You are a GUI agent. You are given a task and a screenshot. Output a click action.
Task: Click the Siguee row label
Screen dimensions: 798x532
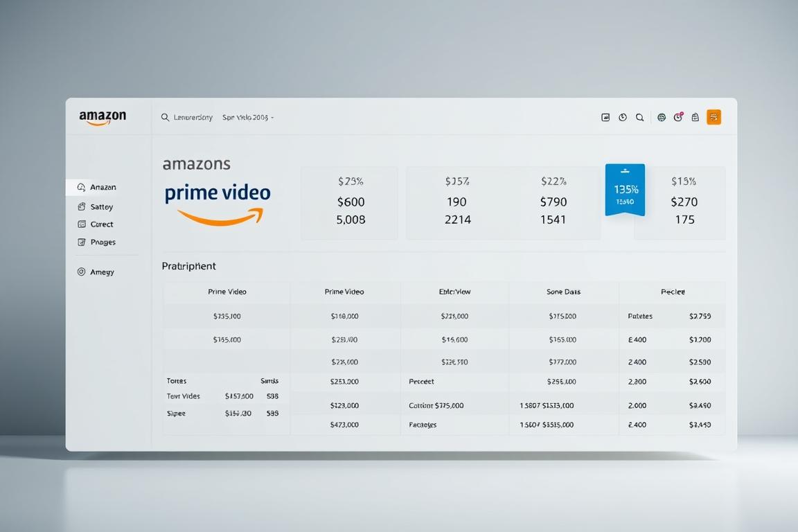click(x=176, y=414)
